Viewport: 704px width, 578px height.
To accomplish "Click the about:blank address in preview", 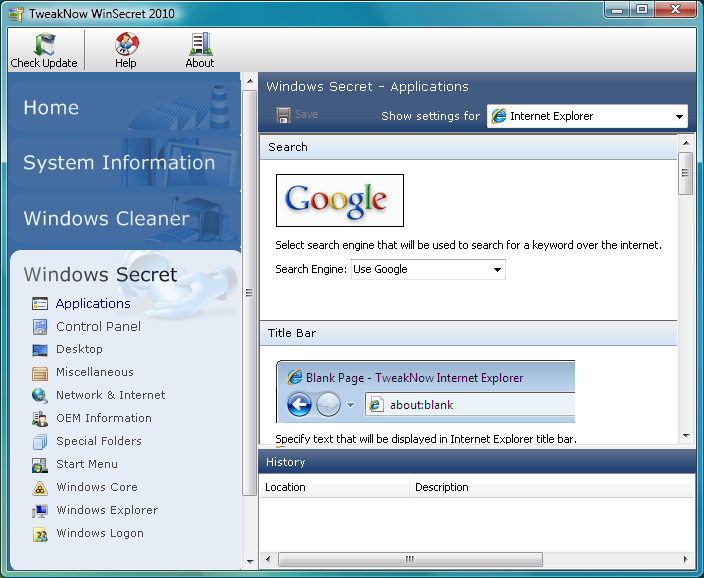I will pyautogui.click(x=421, y=405).
